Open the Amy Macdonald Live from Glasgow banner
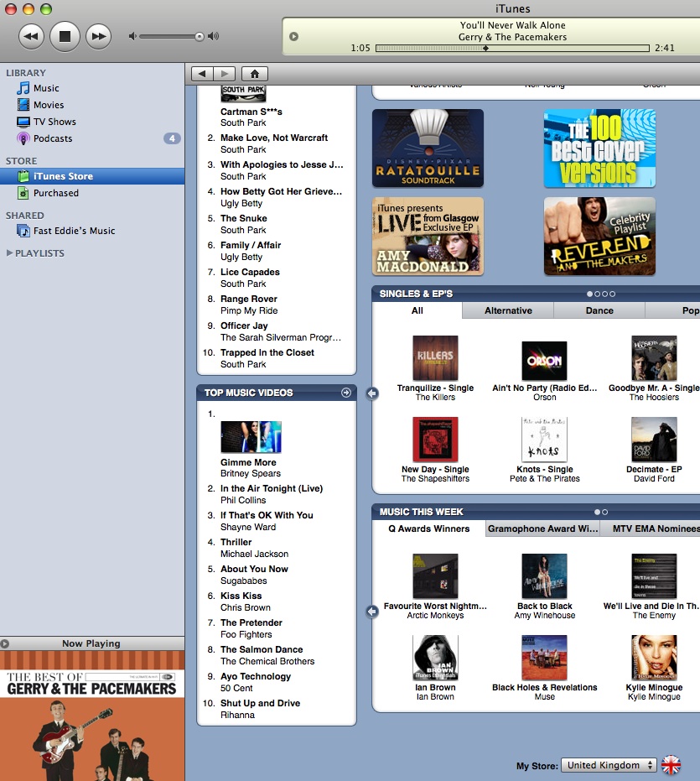Viewport: 700px width, 781px height. point(428,236)
